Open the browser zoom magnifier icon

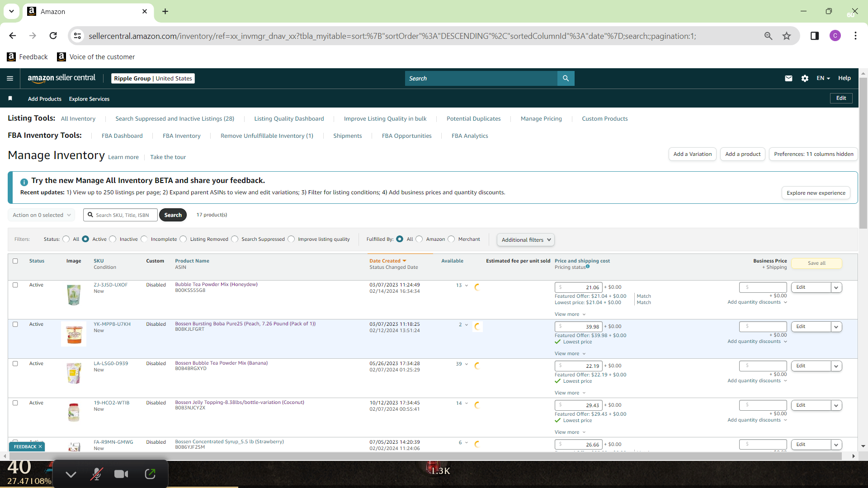click(768, 36)
